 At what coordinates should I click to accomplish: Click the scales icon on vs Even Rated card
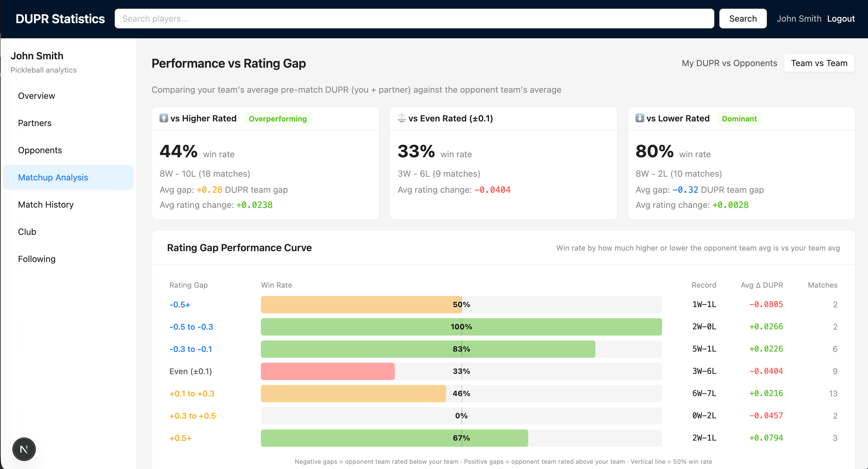402,118
